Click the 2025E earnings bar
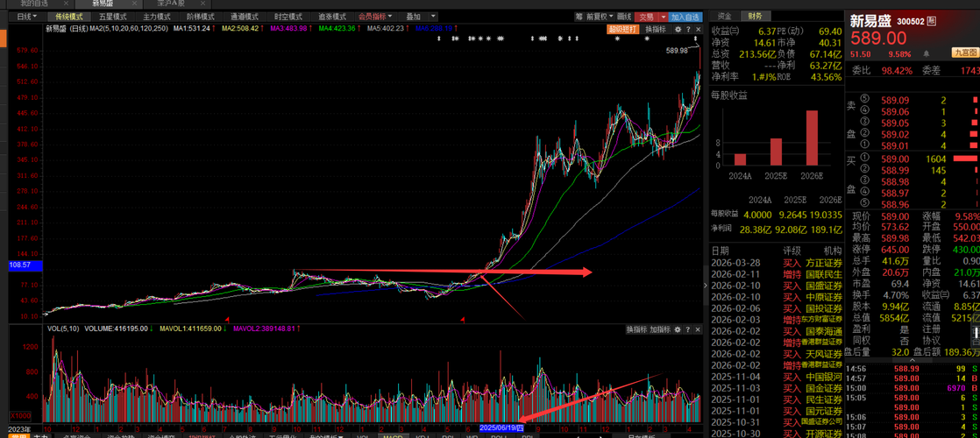 (776, 152)
